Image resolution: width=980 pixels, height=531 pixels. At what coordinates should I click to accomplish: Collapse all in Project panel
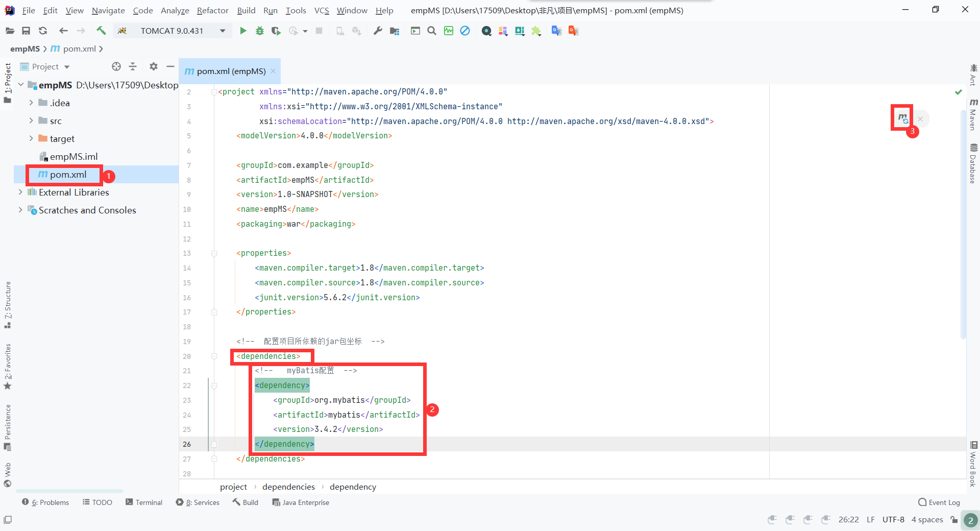tap(133, 66)
